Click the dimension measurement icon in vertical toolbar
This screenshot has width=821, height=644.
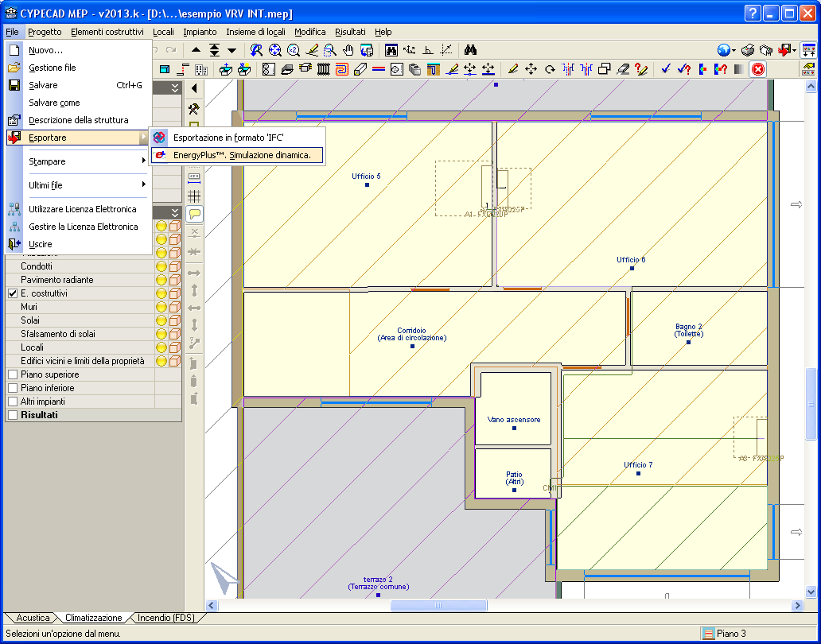point(194,177)
